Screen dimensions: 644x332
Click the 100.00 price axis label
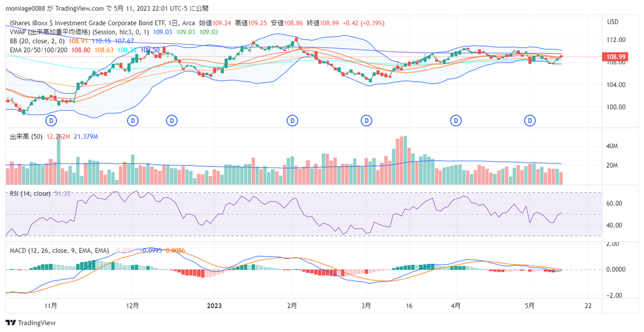616,107
